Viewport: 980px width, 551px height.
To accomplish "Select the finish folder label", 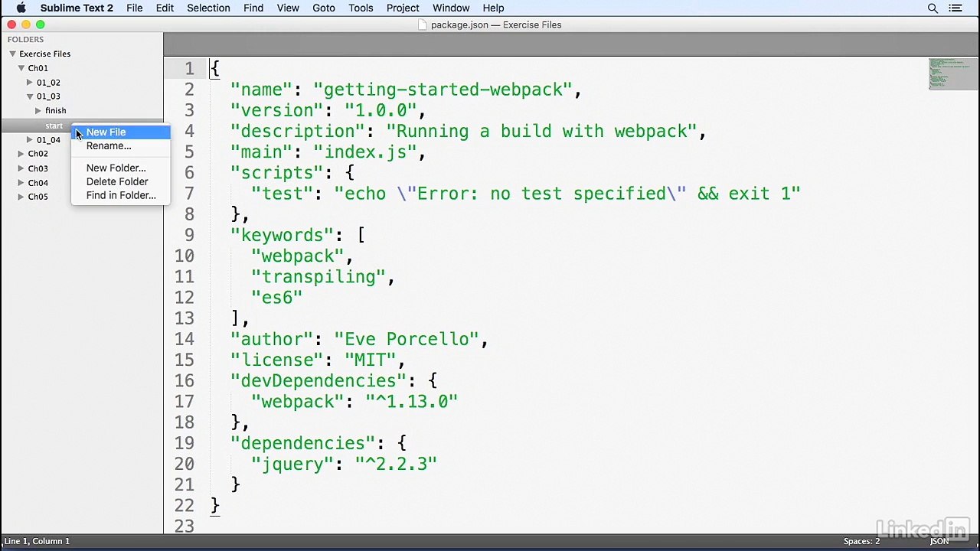I will tap(56, 111).
